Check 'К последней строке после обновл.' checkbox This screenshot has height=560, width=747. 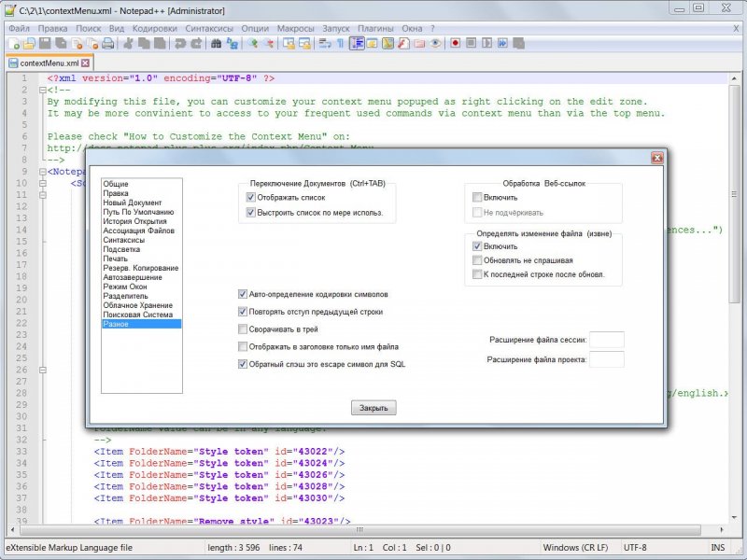[x=477, y=274]
